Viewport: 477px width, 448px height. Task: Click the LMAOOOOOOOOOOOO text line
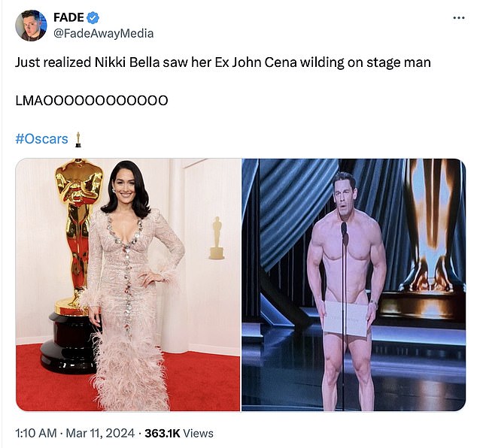point(92,101)
